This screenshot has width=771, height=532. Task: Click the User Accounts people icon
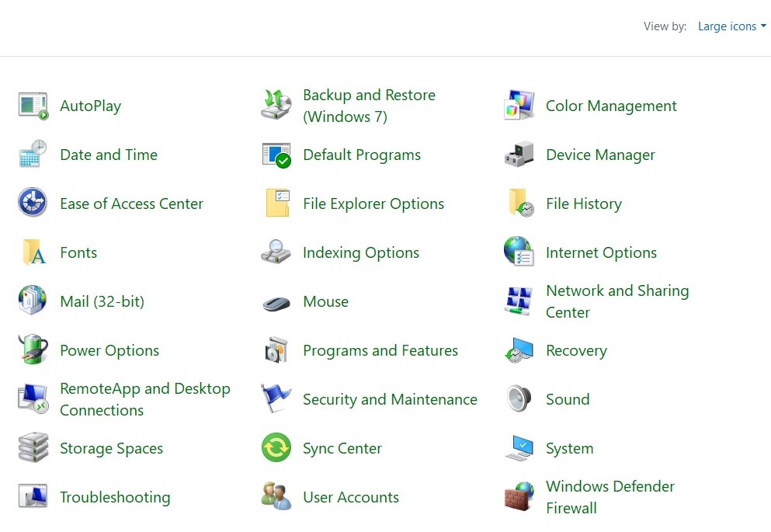click(276, 495)
